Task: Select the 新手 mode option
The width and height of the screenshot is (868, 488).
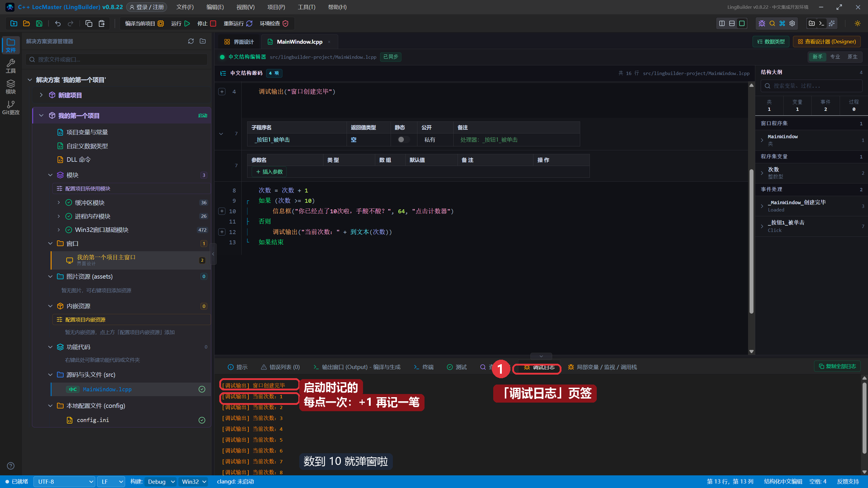Action: tap(817, 57)
